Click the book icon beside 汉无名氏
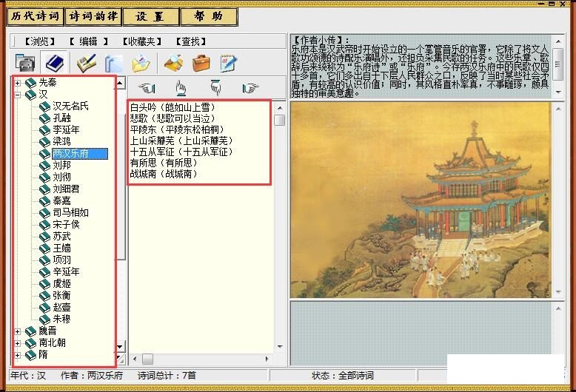Screen dimensions: 576x392 click(x=45, y=107)
